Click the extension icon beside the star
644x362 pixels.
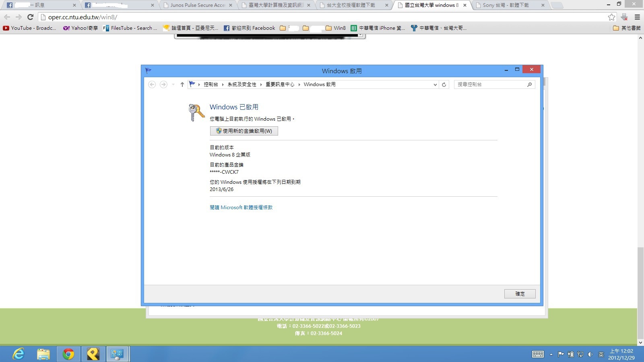click(x=624, y=17)
